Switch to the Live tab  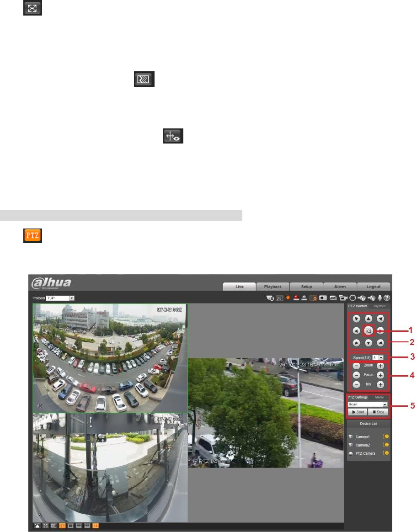point(239,287)
